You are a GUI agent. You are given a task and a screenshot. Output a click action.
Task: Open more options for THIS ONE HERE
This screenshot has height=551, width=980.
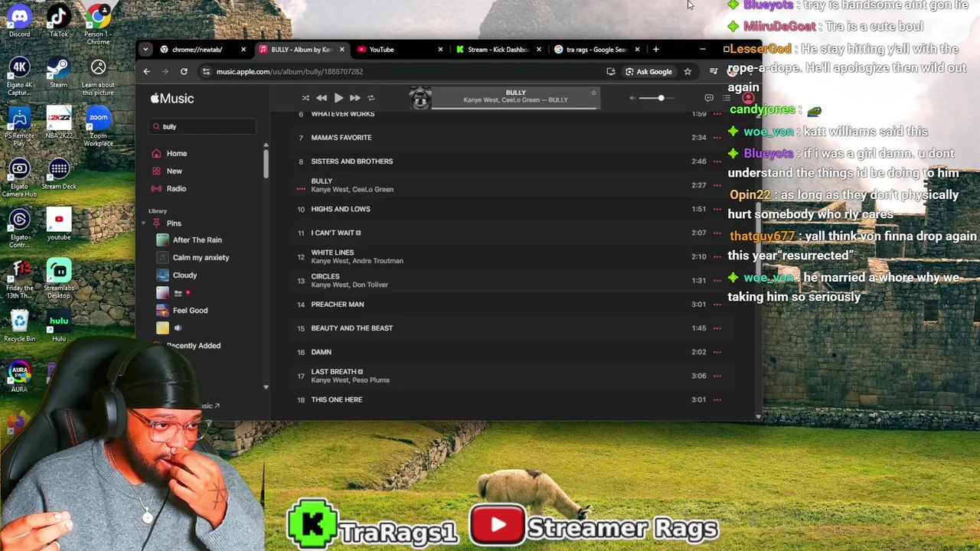[x=717, y=399]
